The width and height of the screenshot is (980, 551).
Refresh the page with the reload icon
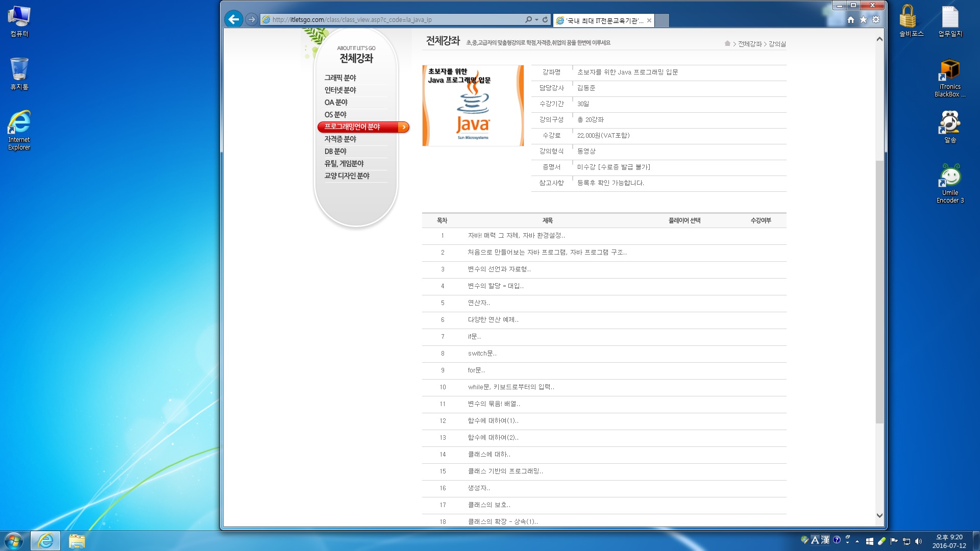(545, 20)
